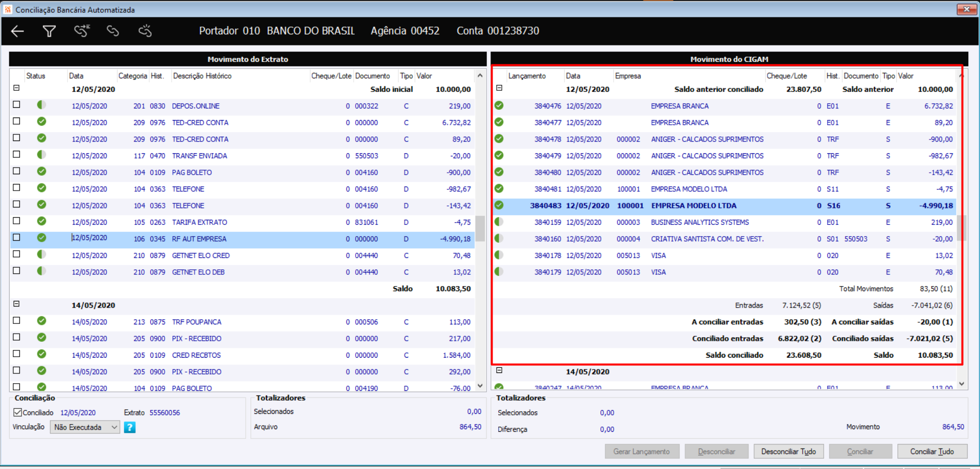Click the Status column header
The height and width of the screenshot is (469, 980).
pos(36,76)
